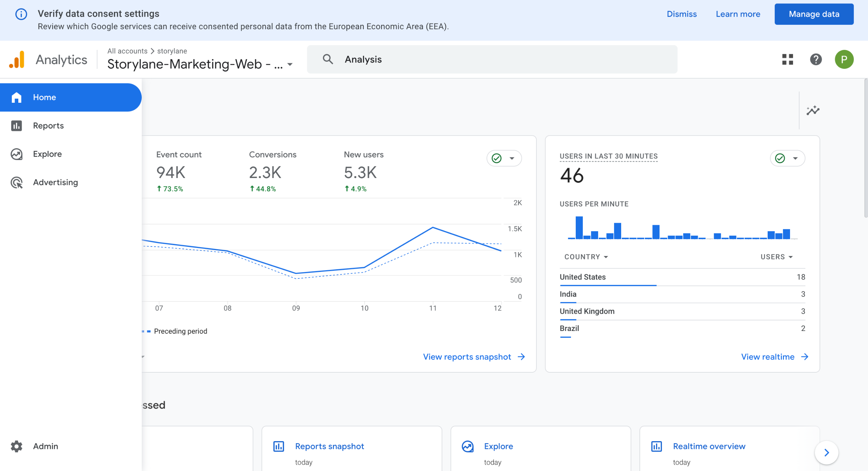This screenshot has width=868, height=471.
Task: Open the USERS metric dropdown
Action: pyautogui.click(x=776, y=257)
